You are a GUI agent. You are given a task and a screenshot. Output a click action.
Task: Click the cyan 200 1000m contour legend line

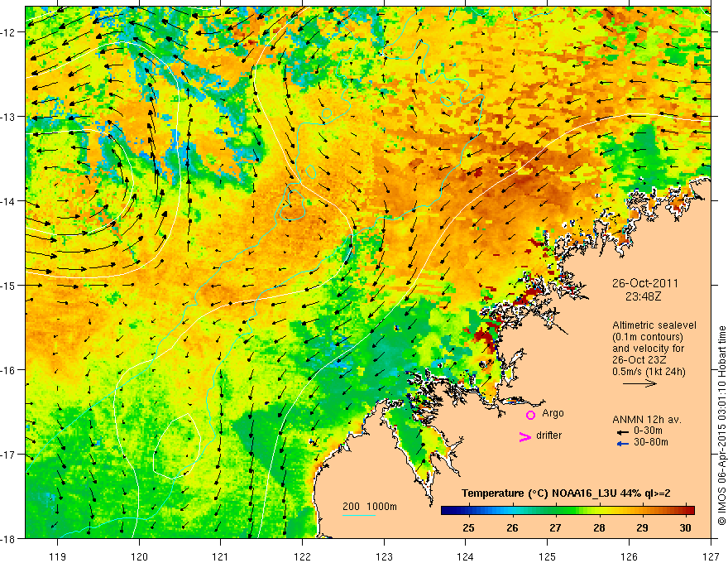click(x=359, y=515)
